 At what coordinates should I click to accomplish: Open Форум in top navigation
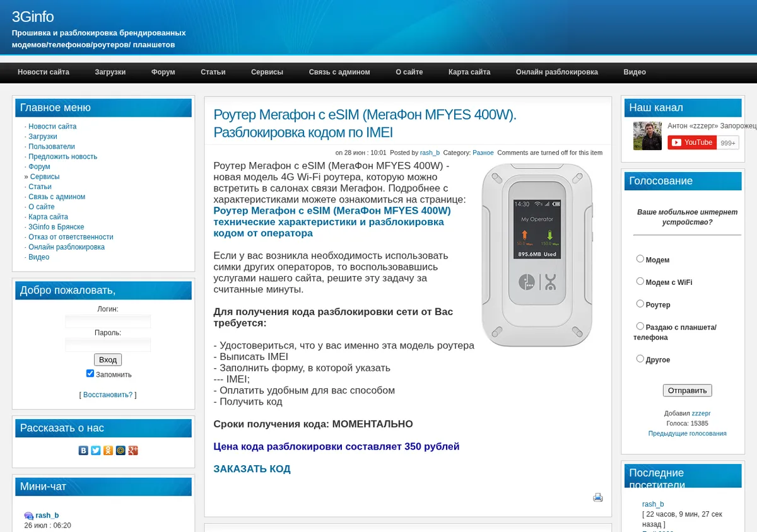pyautogui.click(x=163, y=72)
